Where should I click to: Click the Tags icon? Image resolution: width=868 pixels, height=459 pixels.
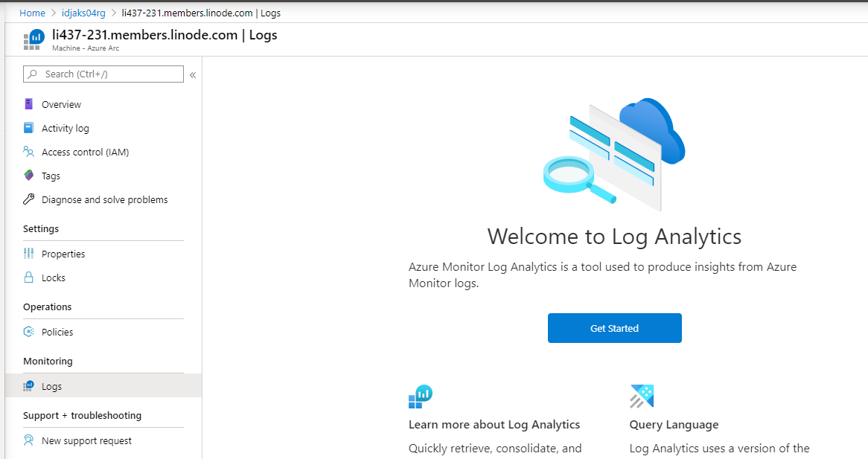point(29,176)
